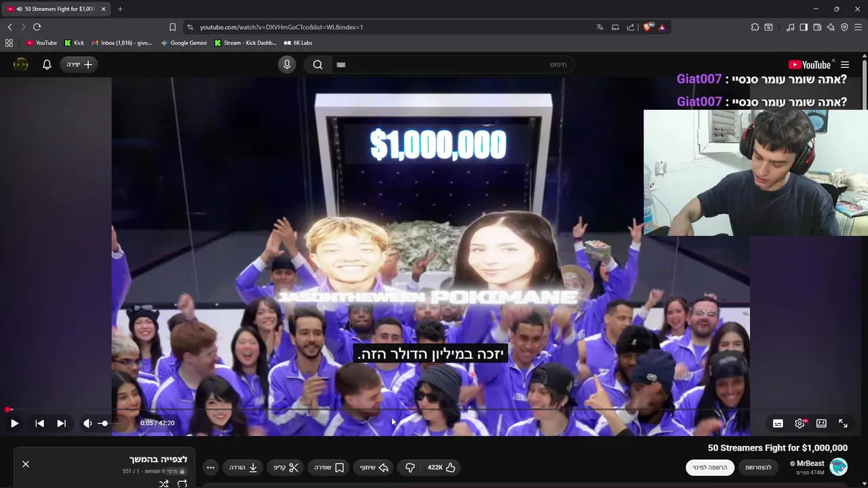This screenshot has height=488, width=868.
Task: Like the video with 422K likes
Action: click(441, 467)
